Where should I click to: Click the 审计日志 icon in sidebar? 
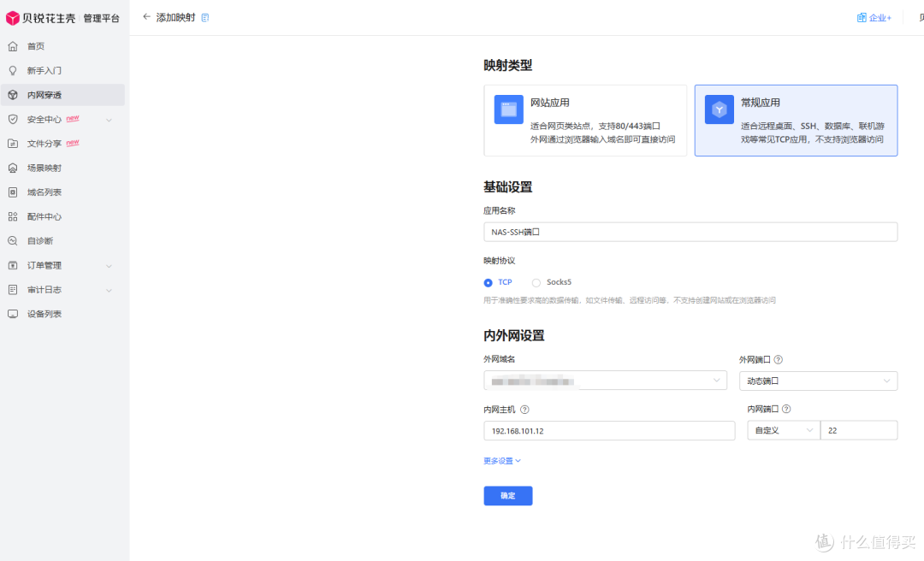point(12,289)
